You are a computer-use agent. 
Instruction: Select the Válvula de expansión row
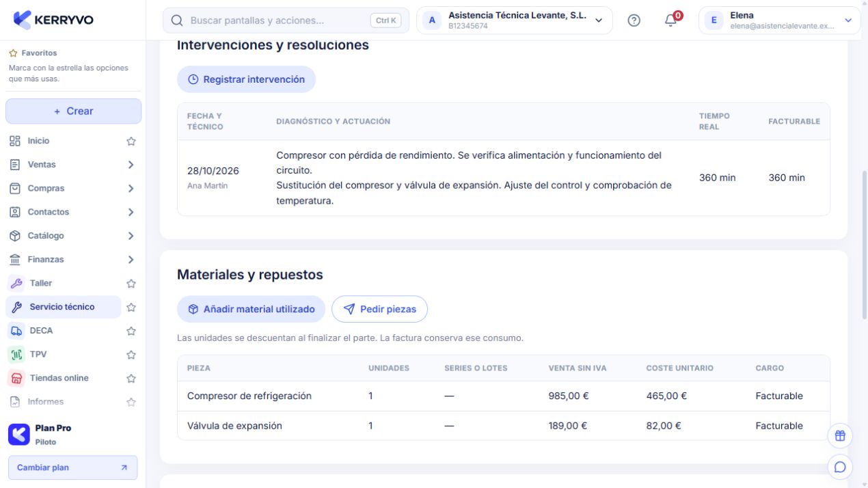pyautogui.click(x=503, y=426)
